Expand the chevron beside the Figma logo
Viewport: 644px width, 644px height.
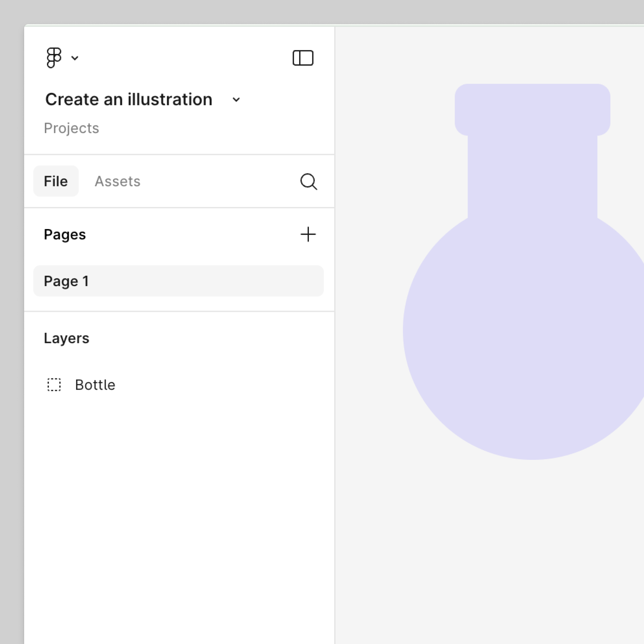75,58
